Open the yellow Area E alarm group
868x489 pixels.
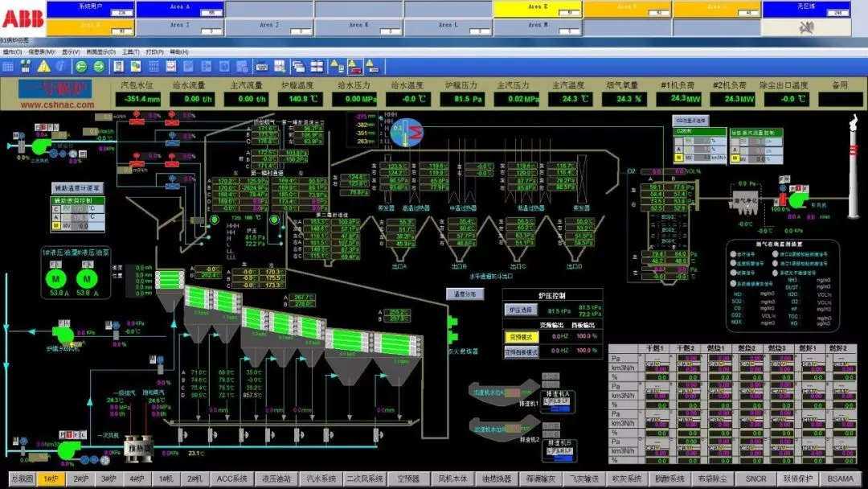coord(538,9)
